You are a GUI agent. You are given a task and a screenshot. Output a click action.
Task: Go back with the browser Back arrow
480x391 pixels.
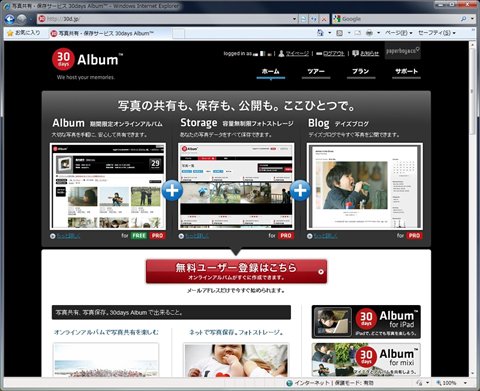click(10, 19)
